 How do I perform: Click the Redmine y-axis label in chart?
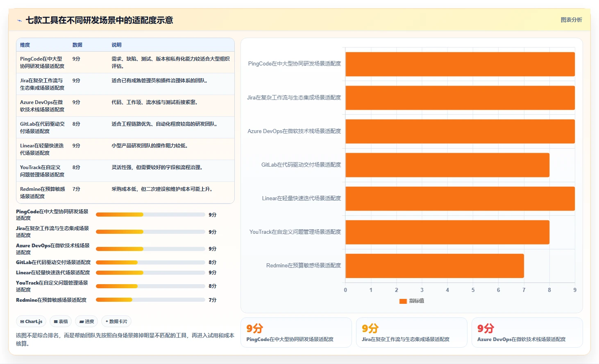point(303,266)
